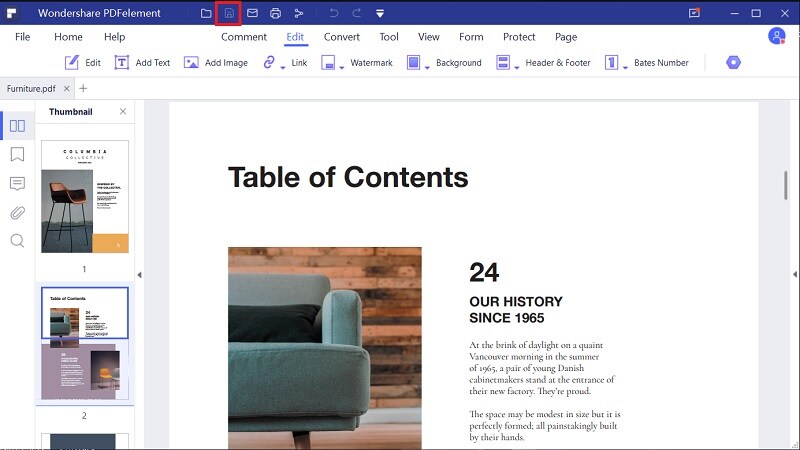Viewport: 800px width, 450px height.
Task: Click the Watermark icon
Action: pyautogui.click(x=328, y=63)
